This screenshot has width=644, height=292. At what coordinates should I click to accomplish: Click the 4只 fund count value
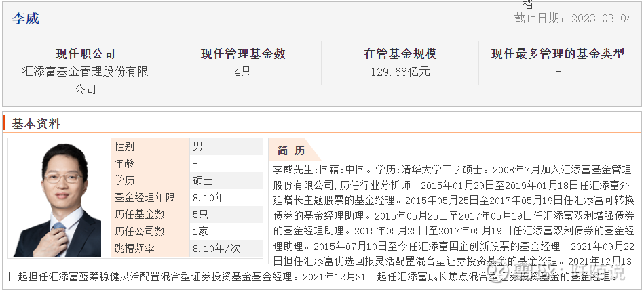click(x=242, y=72)
